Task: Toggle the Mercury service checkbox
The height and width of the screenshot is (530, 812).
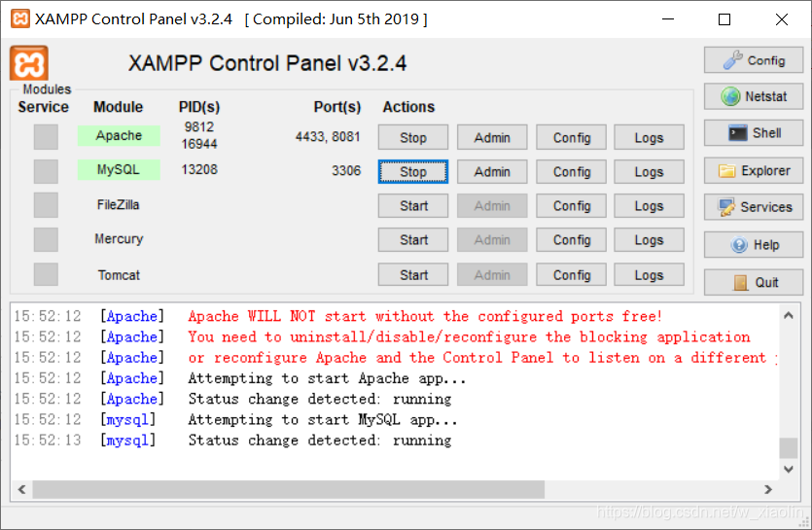Action: (46, 239)
